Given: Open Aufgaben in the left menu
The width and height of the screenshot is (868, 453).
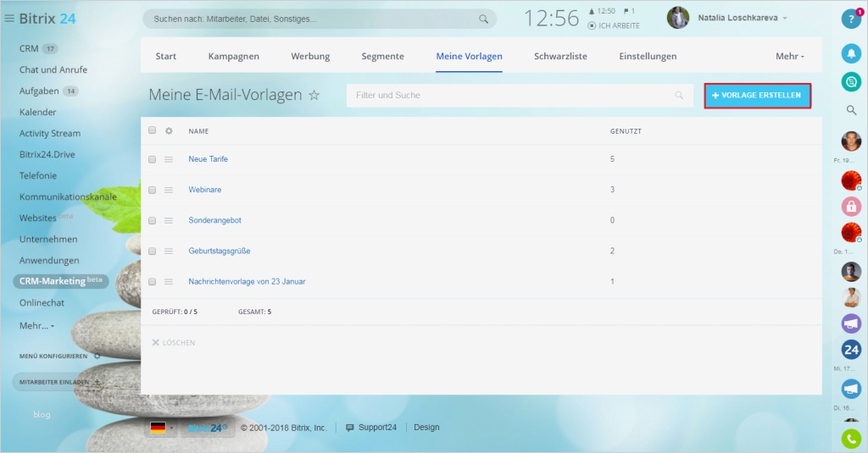Looking at the screenshot, I should 39,91.
